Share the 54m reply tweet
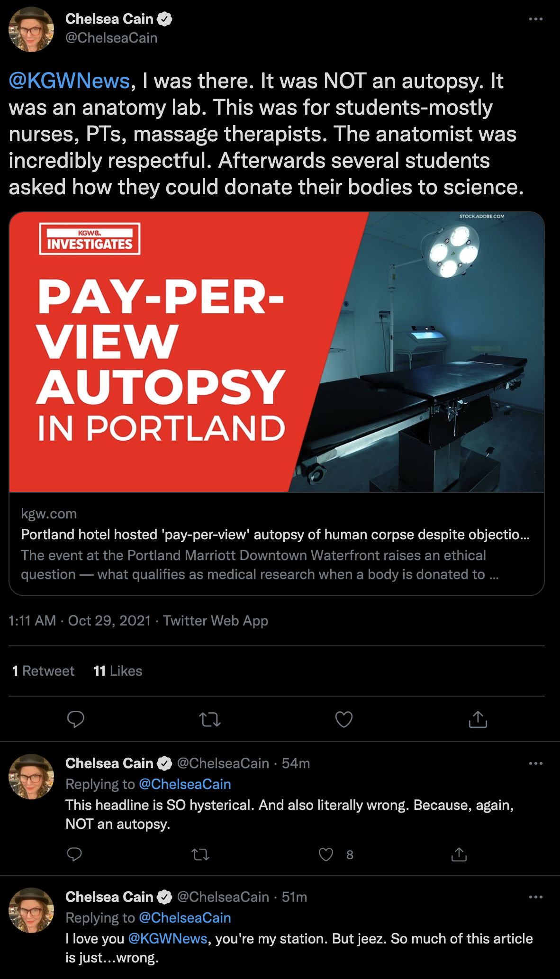Viewport: 560px width, 979px height. click(459, 854)
